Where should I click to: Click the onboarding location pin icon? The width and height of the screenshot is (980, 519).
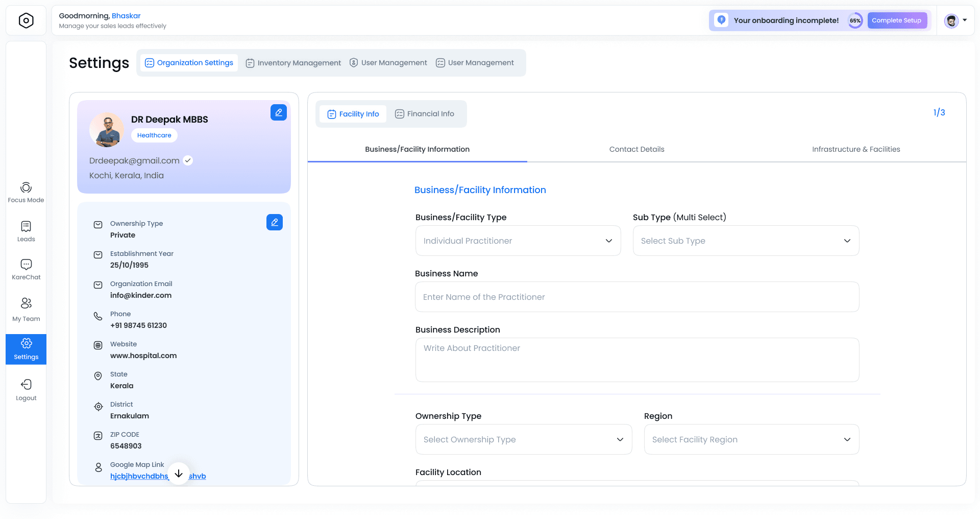pyautogui.click(x=721, y=20)
